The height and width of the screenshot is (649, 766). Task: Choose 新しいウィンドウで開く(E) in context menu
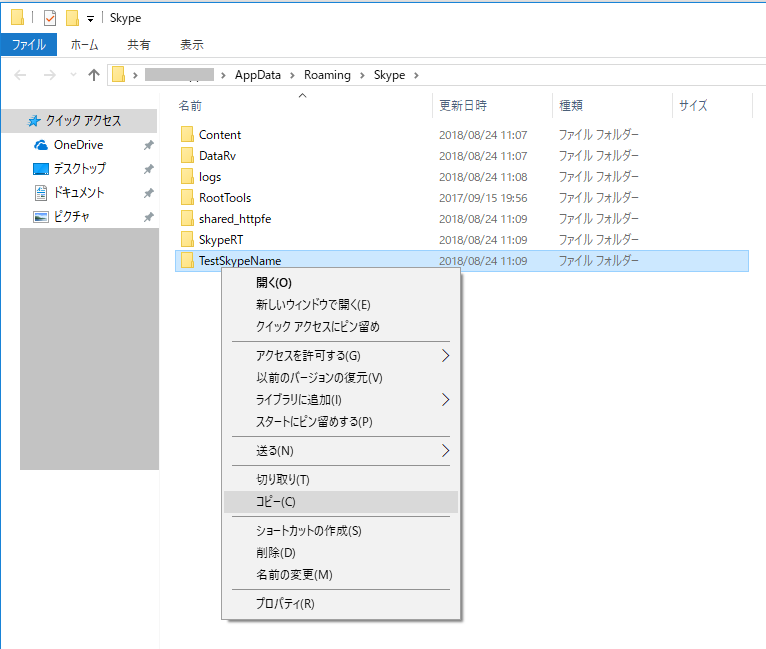point(341,305)
